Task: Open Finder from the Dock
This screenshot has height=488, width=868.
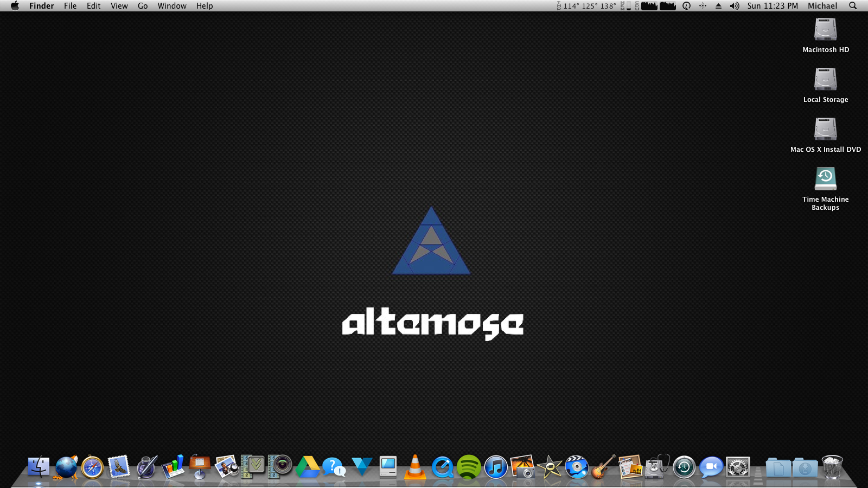Action: tap(39, 467)
